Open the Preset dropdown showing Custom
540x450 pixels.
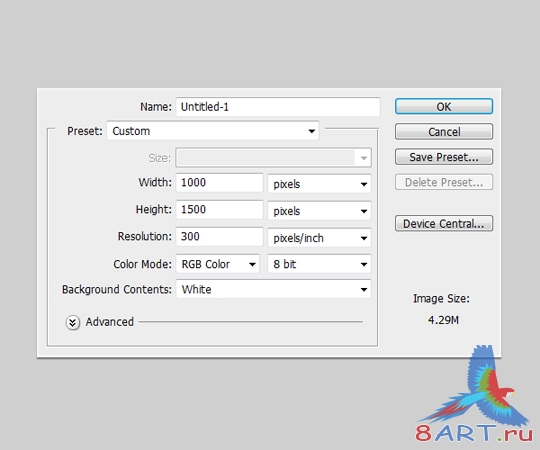[213, 131]
